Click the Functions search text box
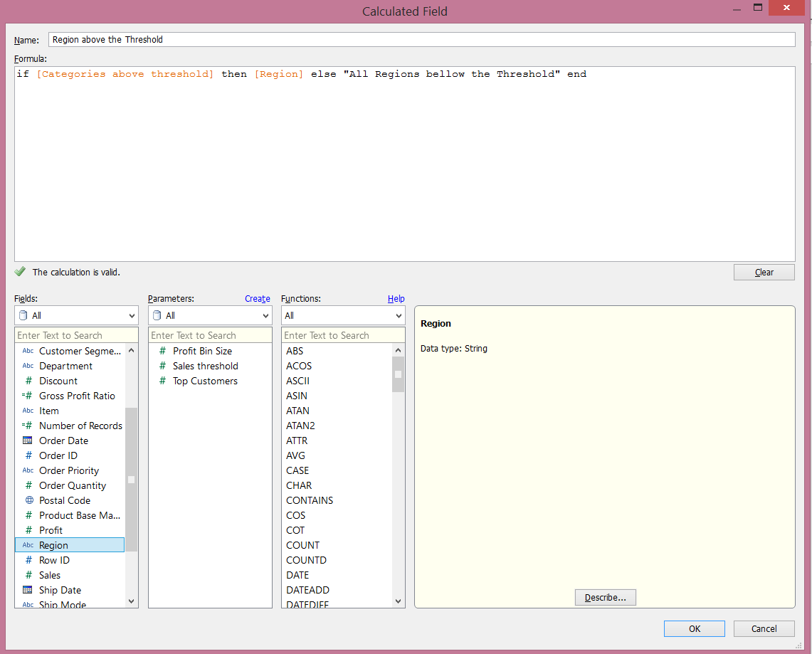This screenshot has height=654, width=812. (343, 335)
